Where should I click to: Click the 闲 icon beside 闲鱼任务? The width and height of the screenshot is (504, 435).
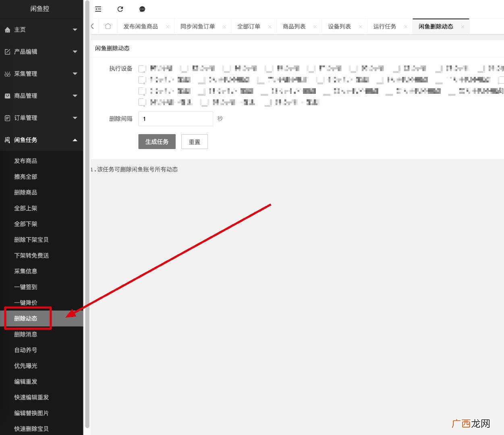tap(7, 140)
